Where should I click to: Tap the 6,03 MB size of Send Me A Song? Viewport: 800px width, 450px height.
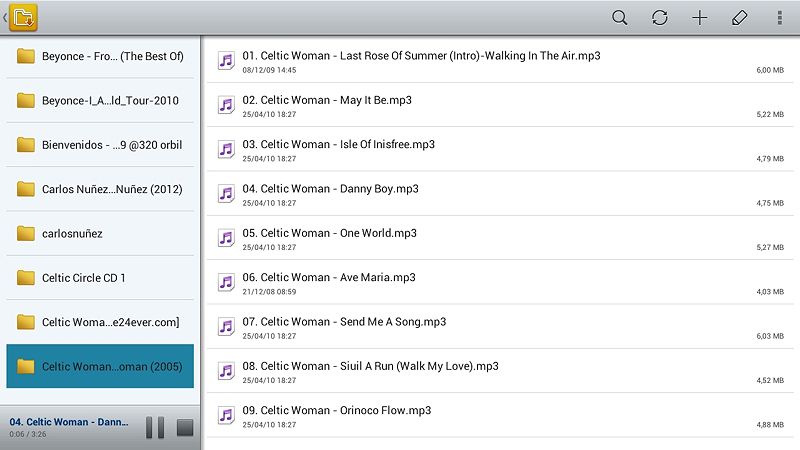[x=770, y=336]
